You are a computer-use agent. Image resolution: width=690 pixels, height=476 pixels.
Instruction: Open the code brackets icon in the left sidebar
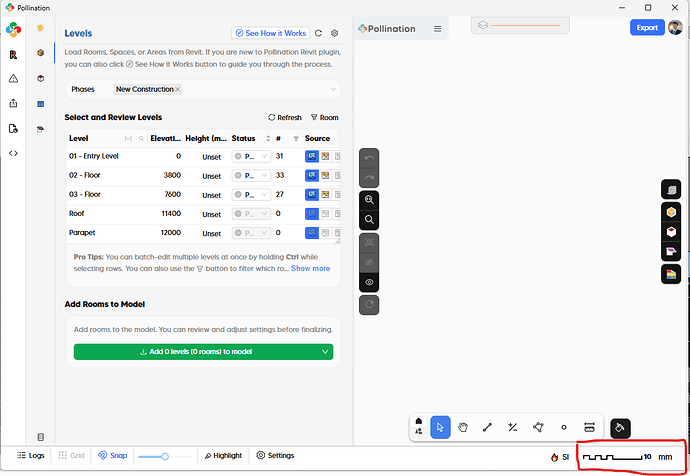pyautogui.click(x=13, y=153)
